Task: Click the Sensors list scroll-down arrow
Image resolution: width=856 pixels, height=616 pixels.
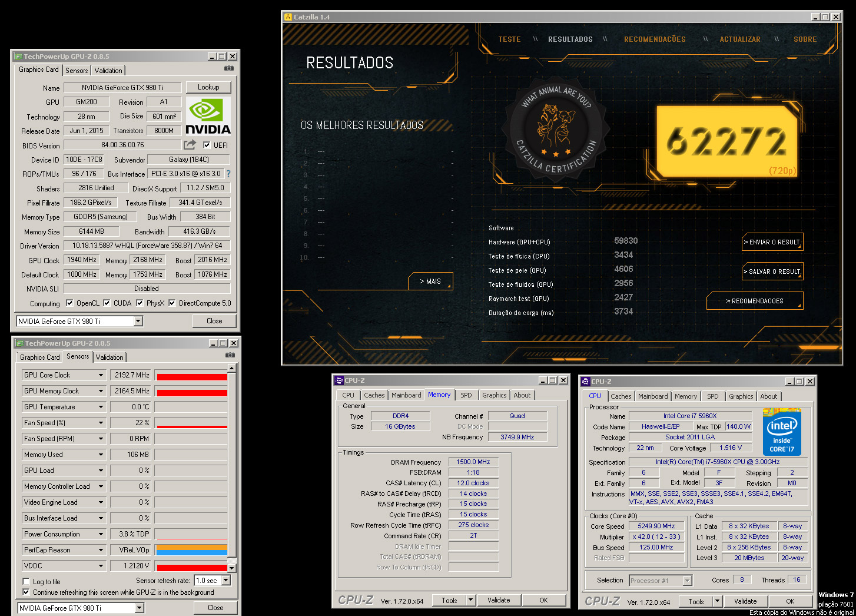Action: (x=232, y=568)
